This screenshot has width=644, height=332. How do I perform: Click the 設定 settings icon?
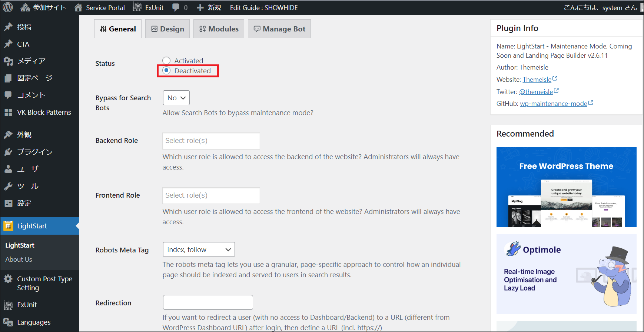pyautogui.click(x=8, y=203)
